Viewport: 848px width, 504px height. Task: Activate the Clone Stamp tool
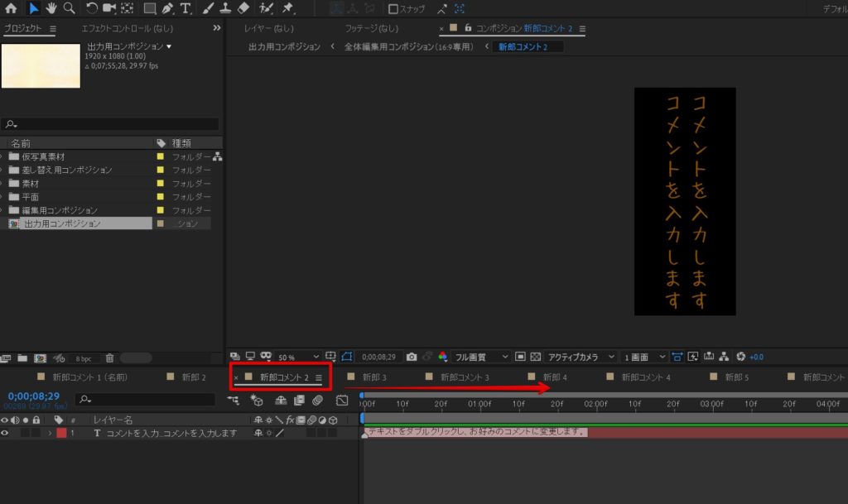[x=226, y=8]
